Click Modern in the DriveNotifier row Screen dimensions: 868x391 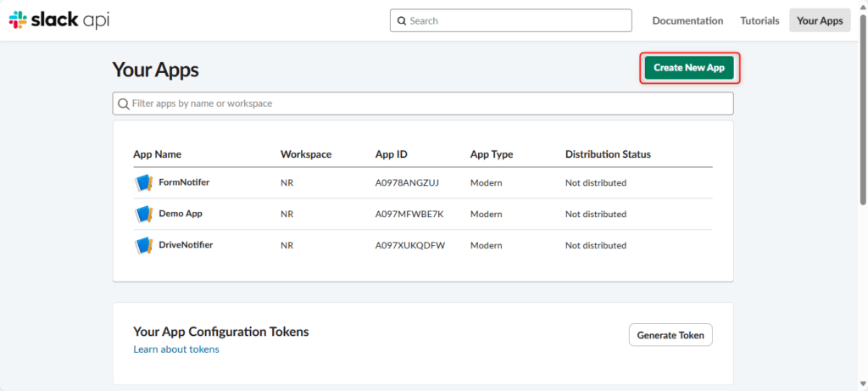click(486, 245)
